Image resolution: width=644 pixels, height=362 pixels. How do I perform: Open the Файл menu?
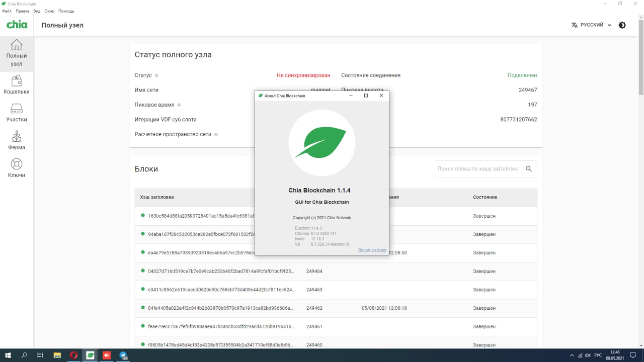click(7, 11)
